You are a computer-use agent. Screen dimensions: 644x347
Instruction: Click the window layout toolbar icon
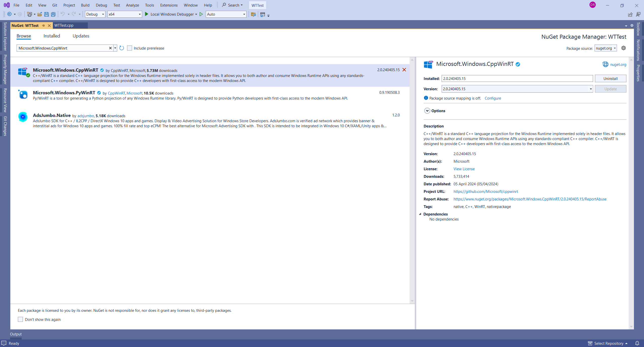click(263, 14)
